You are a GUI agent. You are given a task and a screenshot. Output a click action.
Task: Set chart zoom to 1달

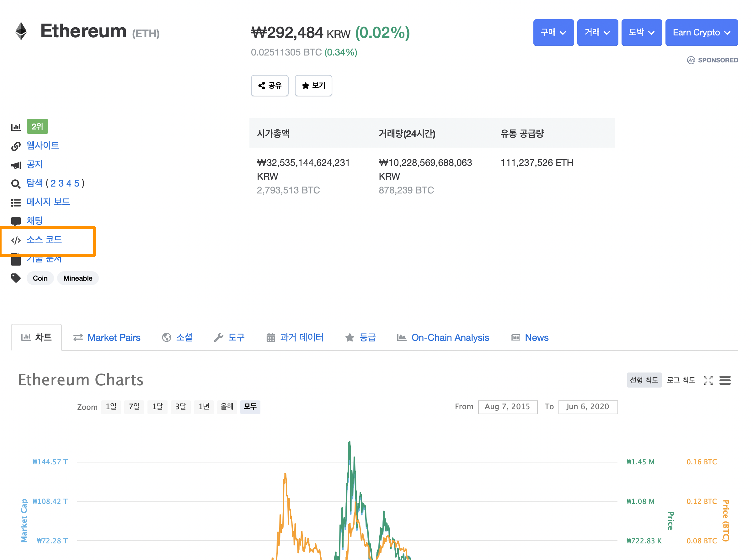[x=158, y=407]
